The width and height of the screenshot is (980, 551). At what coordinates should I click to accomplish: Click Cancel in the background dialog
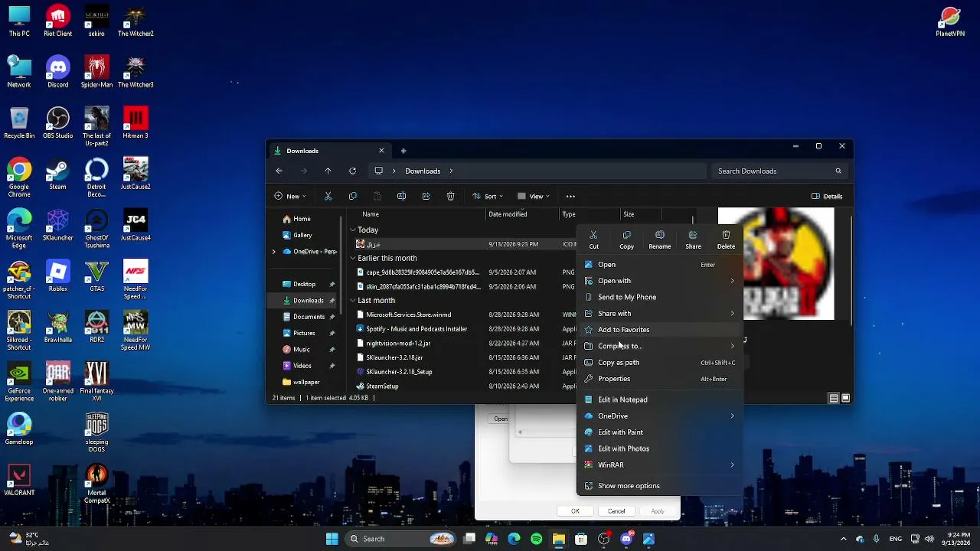tap(616, 511)
